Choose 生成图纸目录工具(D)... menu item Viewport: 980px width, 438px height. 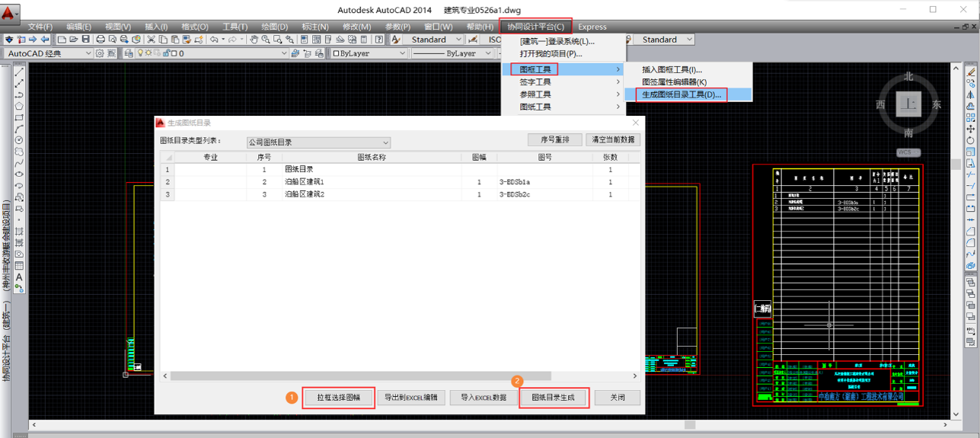click(688, 94)
